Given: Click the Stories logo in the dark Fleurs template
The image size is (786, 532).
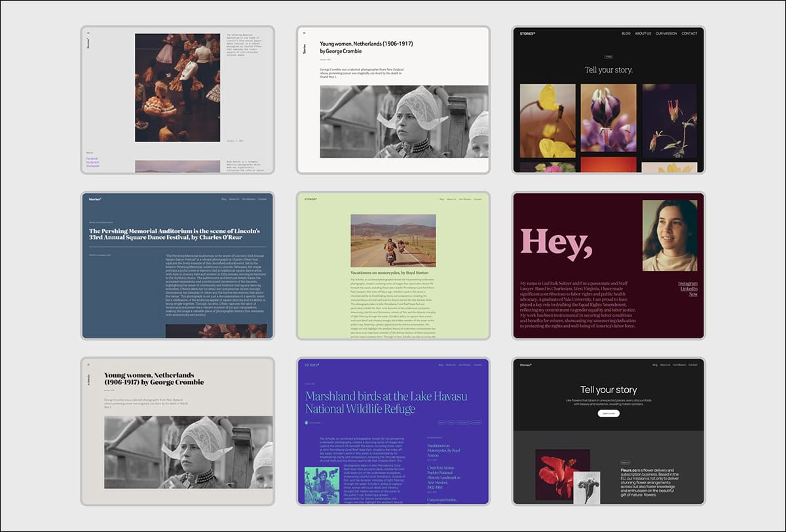Looking at the screenshot, I should (x=526, y=364).
